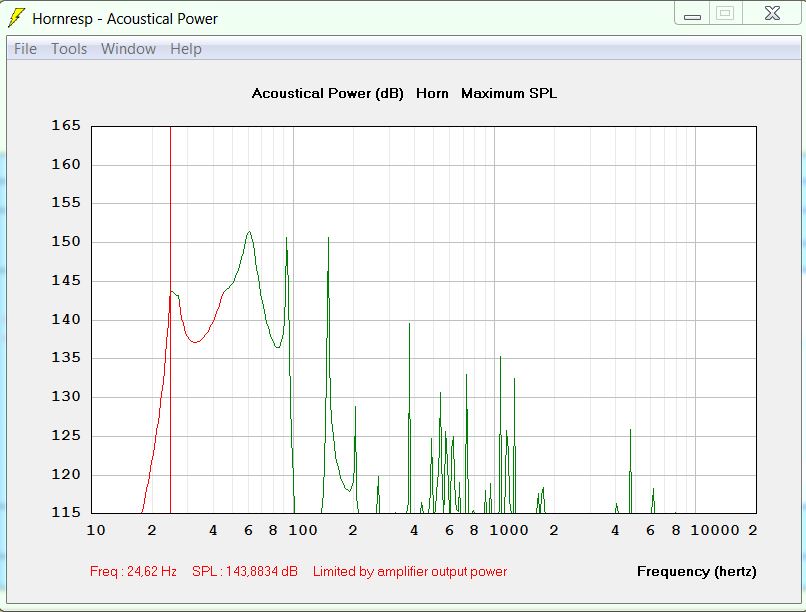The width and height of the screenshot is (806, 612).
Task: Click the 'Frequency (hertz)' axis label
Action: (x=697, y=571)
